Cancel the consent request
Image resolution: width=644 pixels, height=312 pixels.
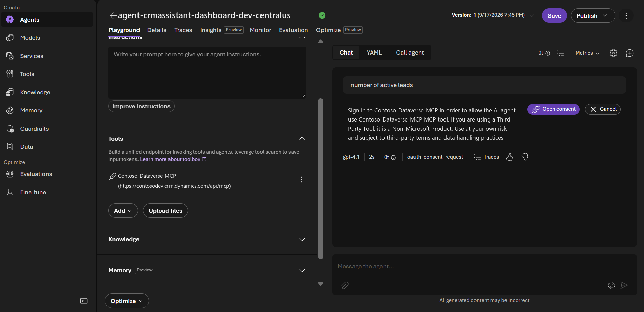click(x=603, y=109)
